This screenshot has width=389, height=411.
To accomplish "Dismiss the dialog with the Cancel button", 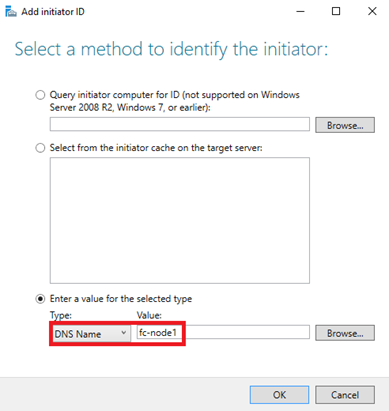I will click(345, 395).
